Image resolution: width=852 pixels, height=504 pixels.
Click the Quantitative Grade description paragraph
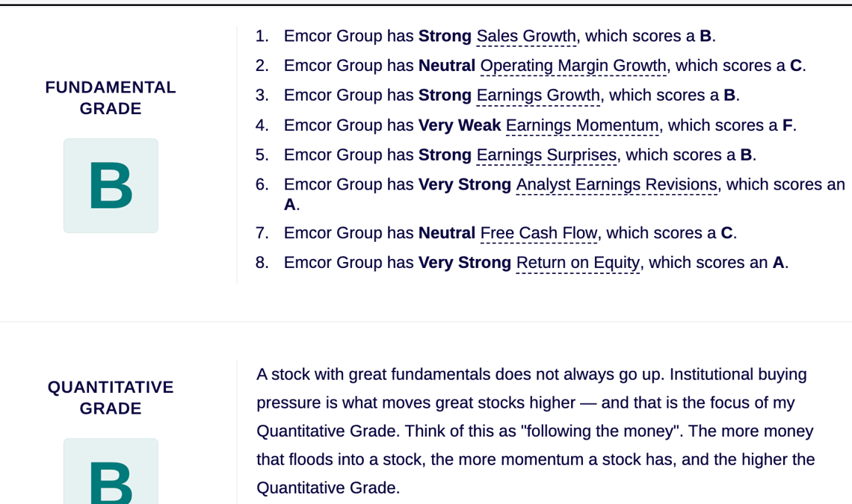536,432
